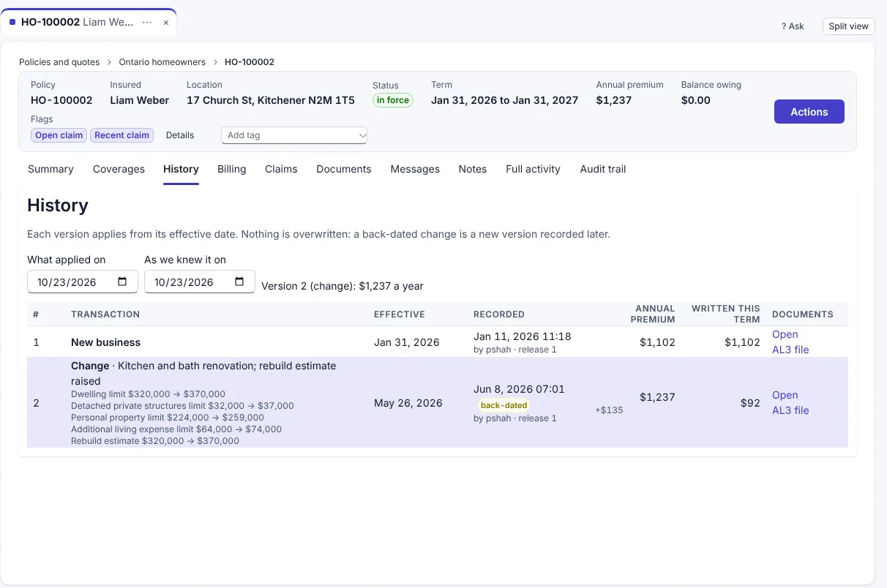
Task: Open the Messages tab
Action: coord(415,169)
